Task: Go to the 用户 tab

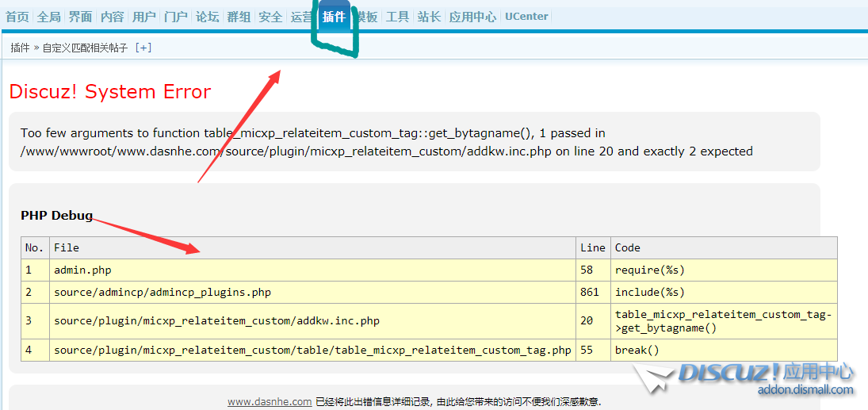Action: tap(144, 17)
